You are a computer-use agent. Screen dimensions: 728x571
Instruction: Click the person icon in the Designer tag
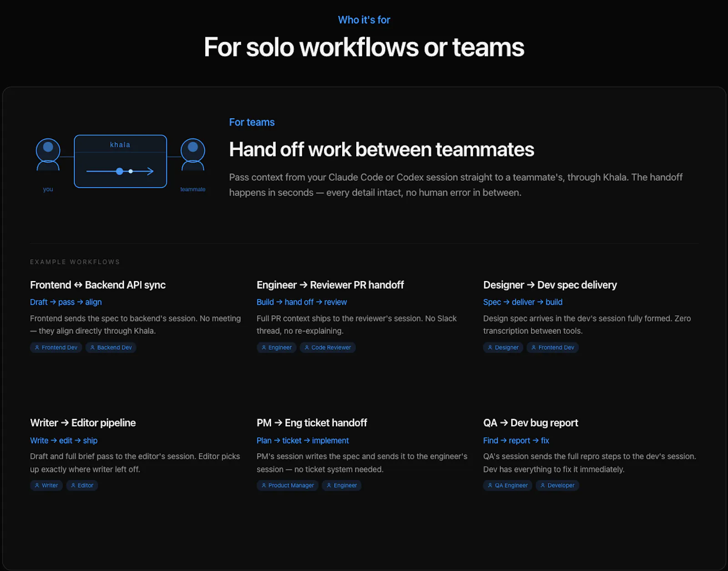click(490, 348)
